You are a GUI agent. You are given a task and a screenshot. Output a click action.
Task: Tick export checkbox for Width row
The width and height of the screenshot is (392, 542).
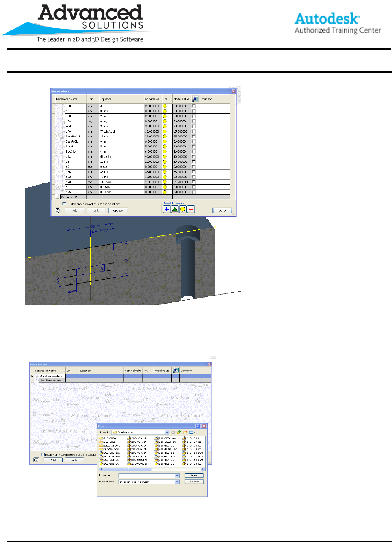pyautogui.click(x=193, y=127)
